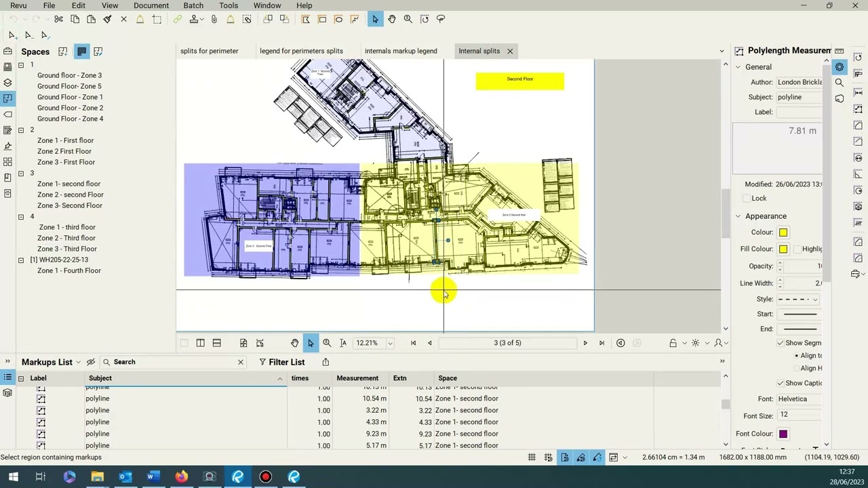Open the zoom percentage dropdown
Screen dimensions: 868x488
point(390,344)
